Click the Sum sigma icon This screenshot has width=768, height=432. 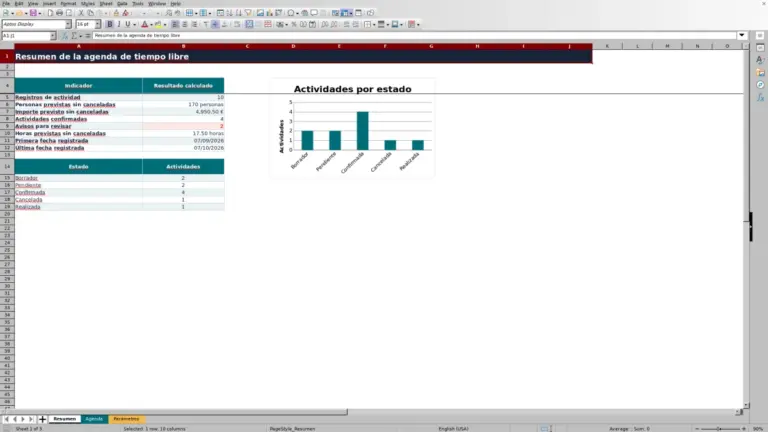coord(74,36)
